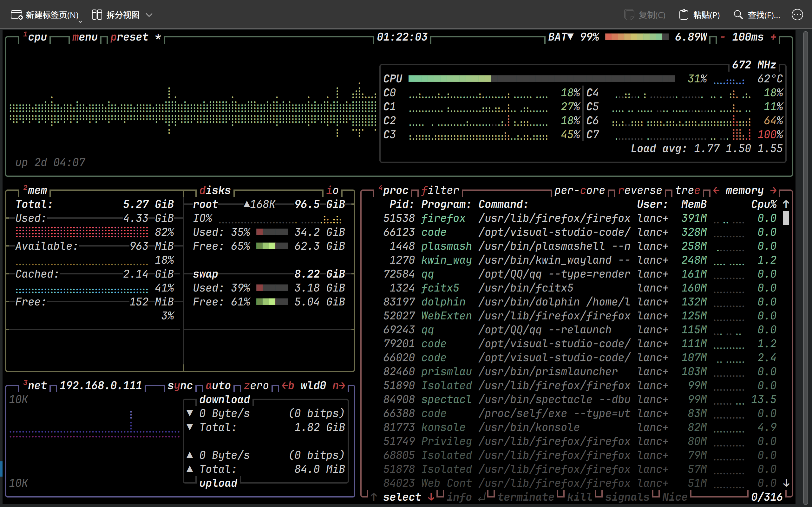Expand the new tab dropdown arrow
This screenshot has width=812, height=507.
point(80,22)
